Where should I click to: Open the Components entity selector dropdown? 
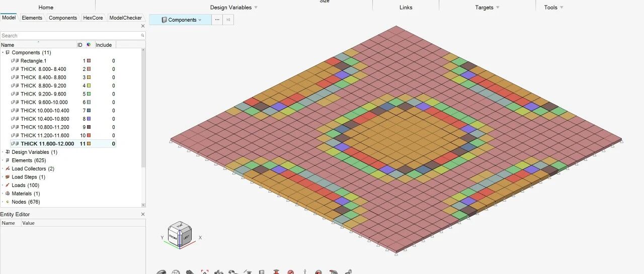182,20
